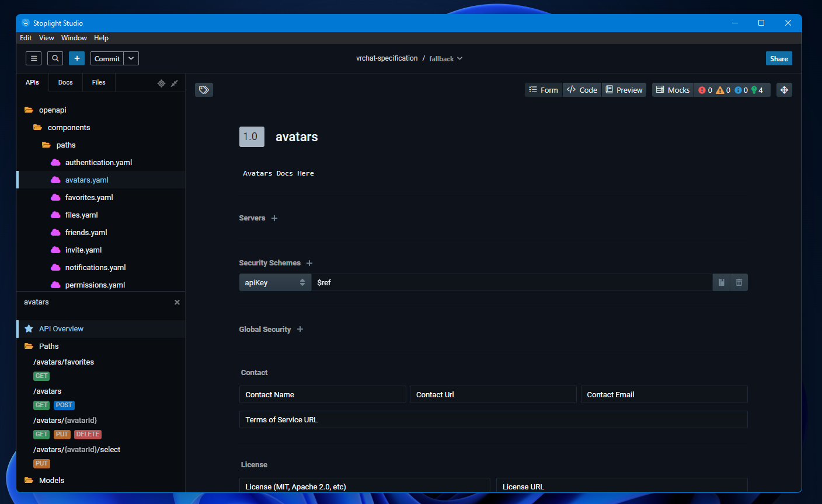Open the Docs tab
Screen dimensions: 822x504
[65, 82]
